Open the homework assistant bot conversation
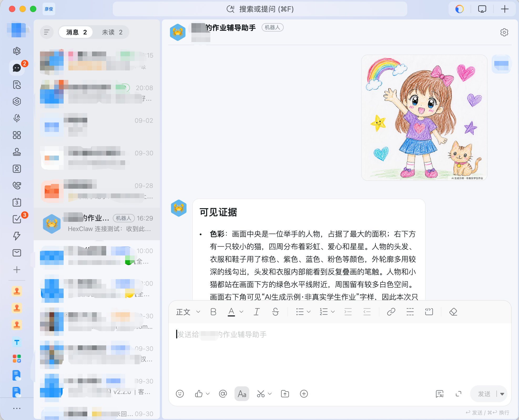Image resolution: width=519 pixels, height=420 pixels. 97,224
